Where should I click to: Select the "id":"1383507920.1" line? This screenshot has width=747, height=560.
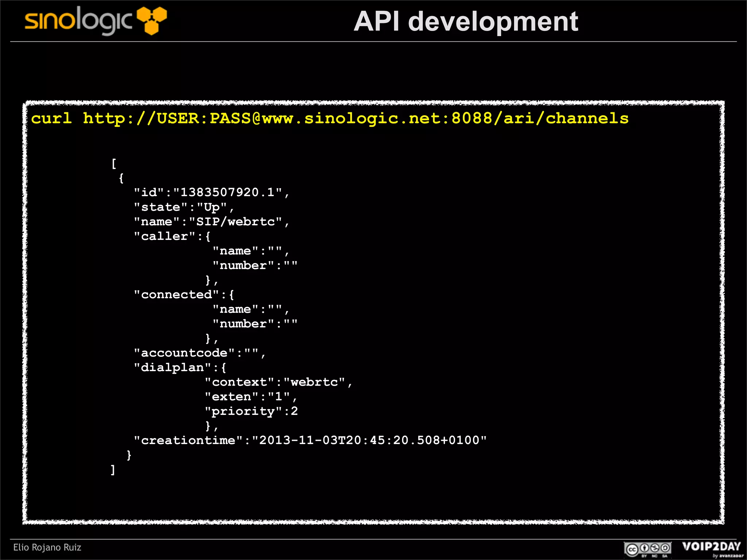212,192
